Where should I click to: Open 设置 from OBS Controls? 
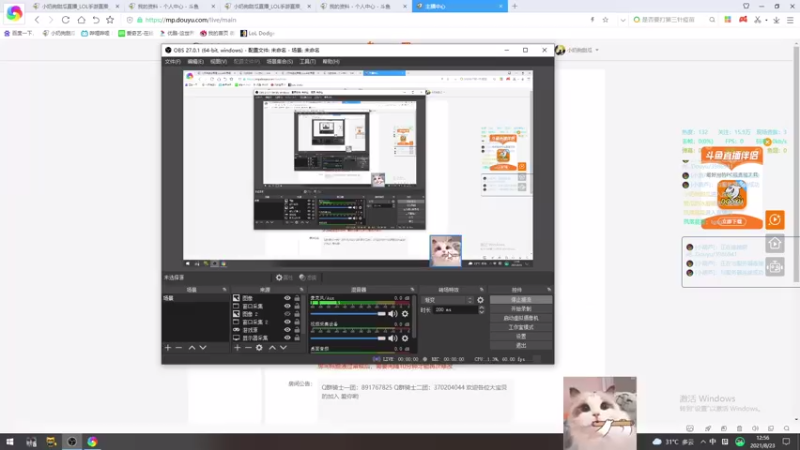tap(521, 337)
